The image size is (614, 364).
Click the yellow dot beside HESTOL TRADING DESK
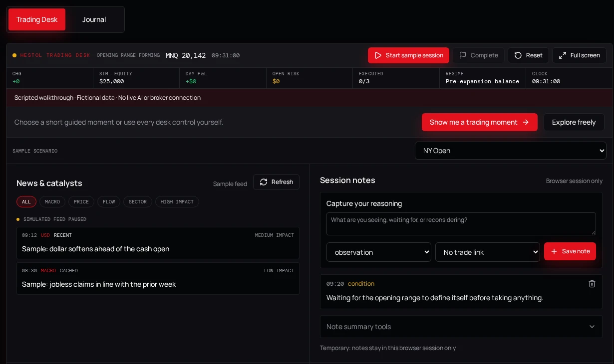click(x=14, y=55)
